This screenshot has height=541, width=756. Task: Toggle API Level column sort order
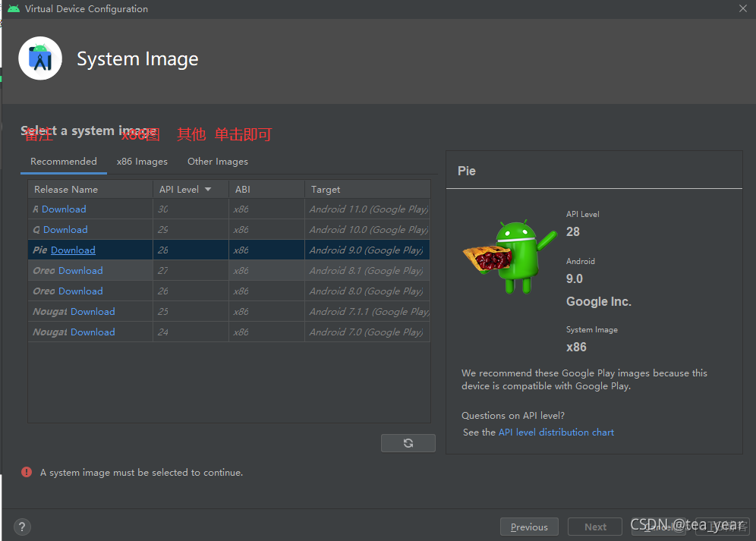click(182, 188)
